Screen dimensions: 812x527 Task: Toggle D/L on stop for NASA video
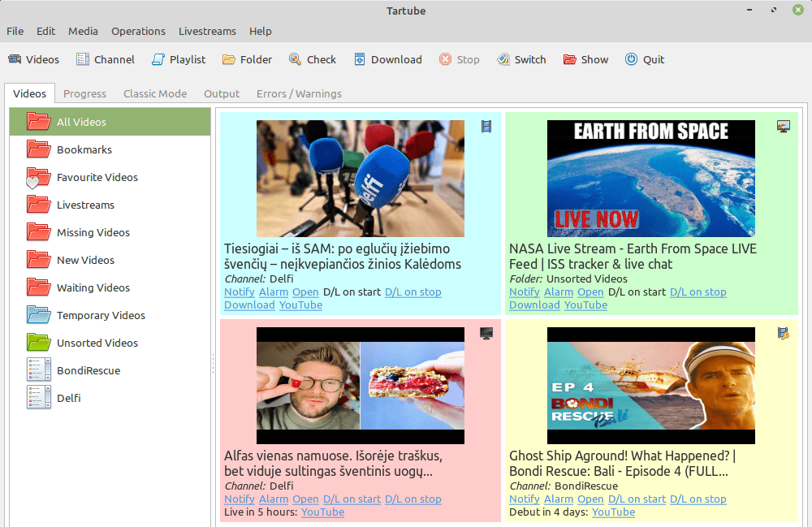[x=698, y=292]
